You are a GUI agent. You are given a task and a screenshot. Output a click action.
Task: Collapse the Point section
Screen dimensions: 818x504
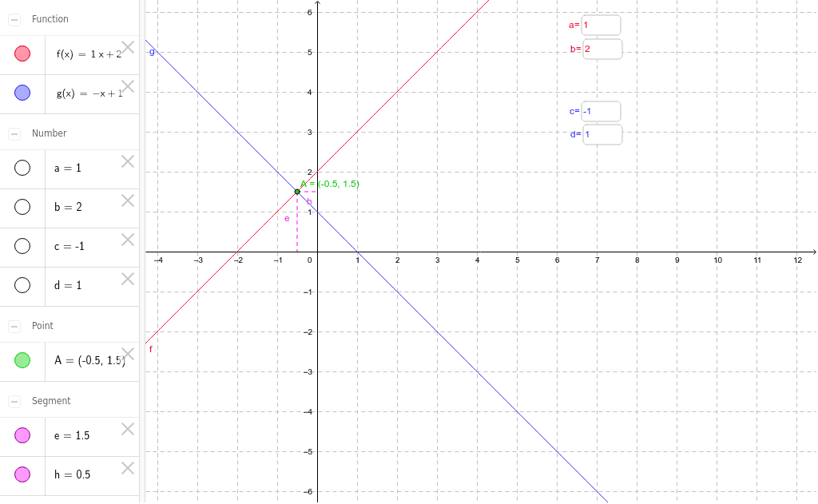[x=13, y=325]
